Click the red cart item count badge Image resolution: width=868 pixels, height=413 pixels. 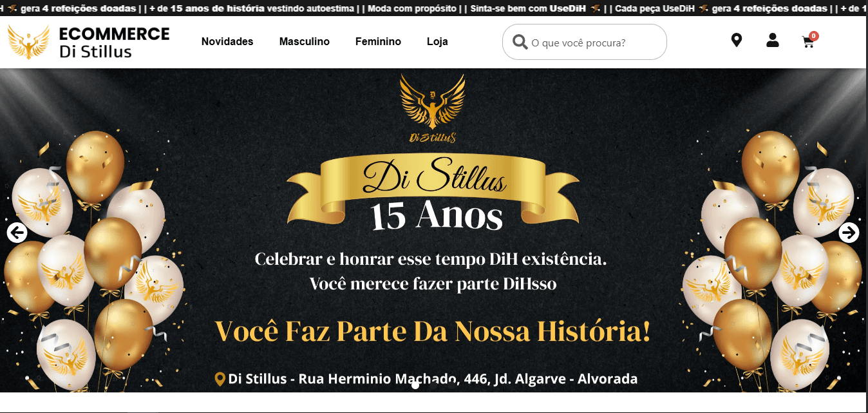[814, 36]
